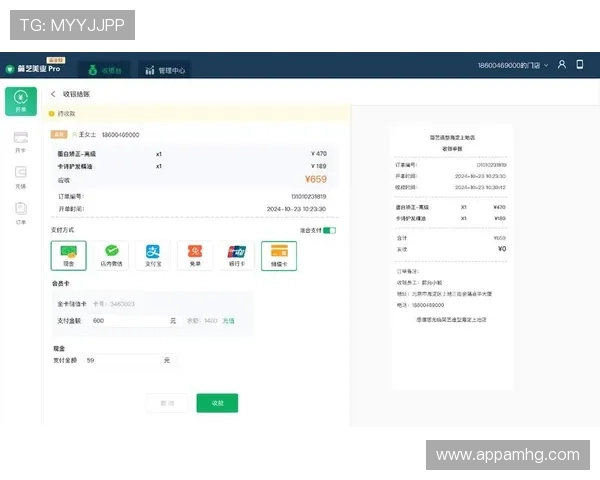Expand the 18600469000 store dropdown
This screenshot has height=480, width=600.
(513, 65)
